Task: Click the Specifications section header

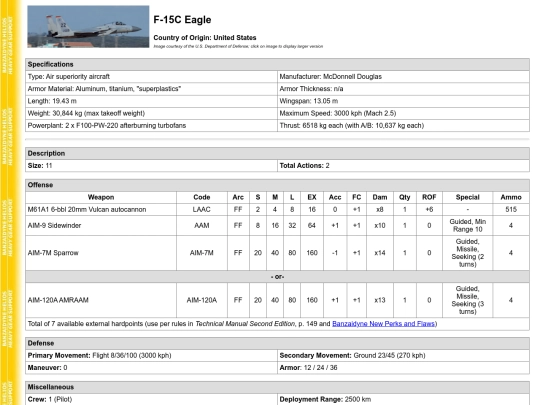Action: pyautogui.click(x=277, y=64)
